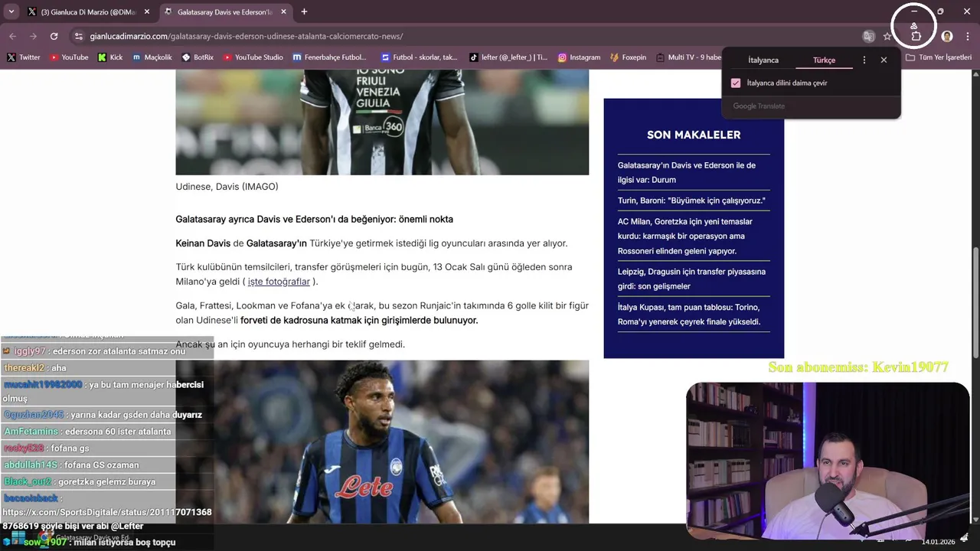980x551 pixels.
Task: Open a new browser tab
Action: (304, 11)
